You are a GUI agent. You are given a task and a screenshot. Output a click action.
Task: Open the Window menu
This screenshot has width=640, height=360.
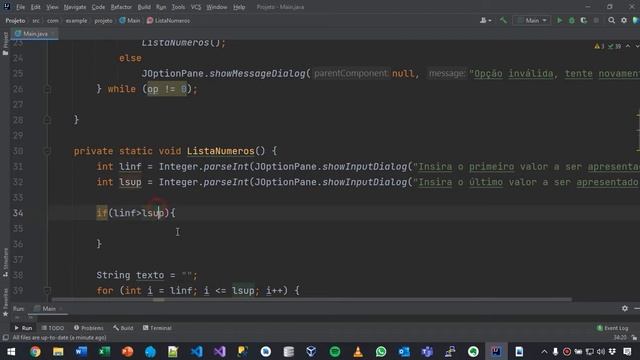click(x=217, y=7)
